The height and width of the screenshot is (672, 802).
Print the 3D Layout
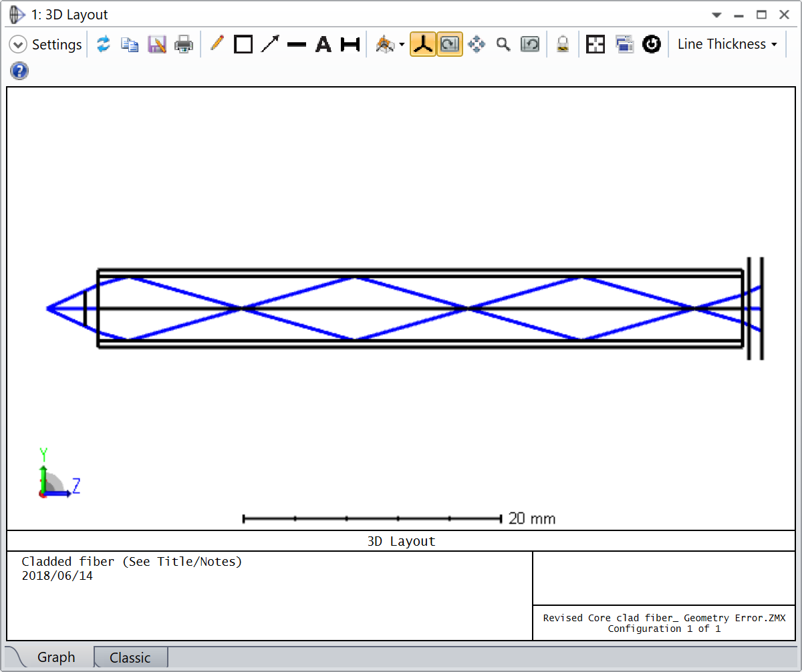pyautogui.click(x=184, y=45)
